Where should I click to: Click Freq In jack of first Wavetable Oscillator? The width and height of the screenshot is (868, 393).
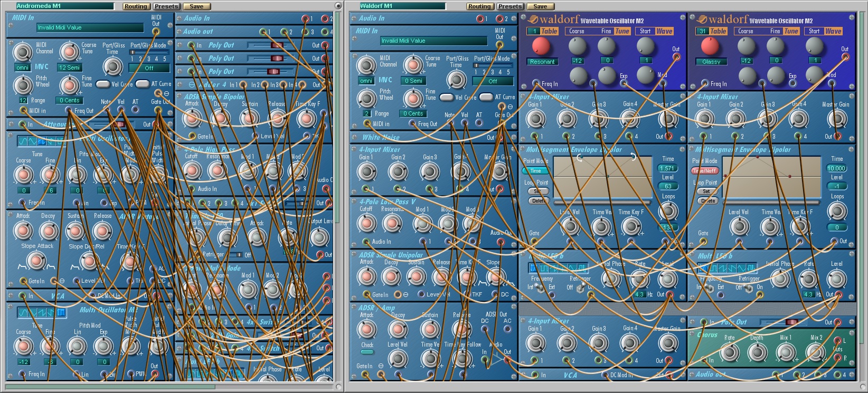536,83
